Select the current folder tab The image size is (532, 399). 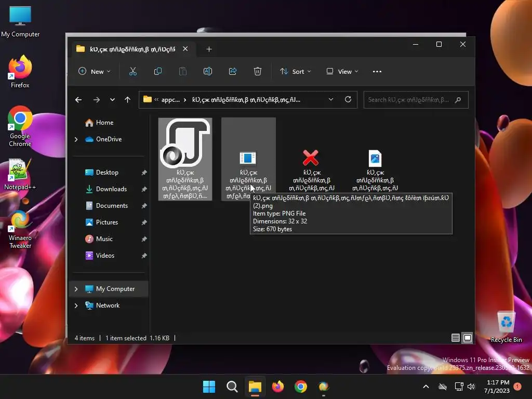132,49
